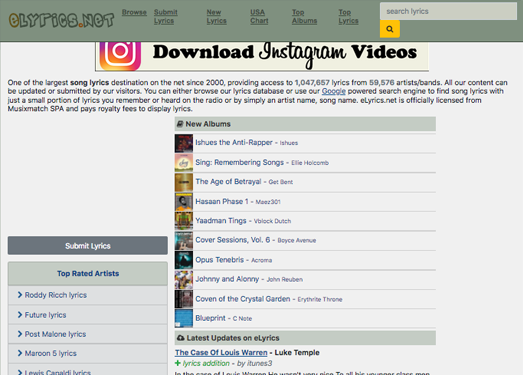Open artist Boyce Avenue link
523x375 pixels.
point(297,241)
